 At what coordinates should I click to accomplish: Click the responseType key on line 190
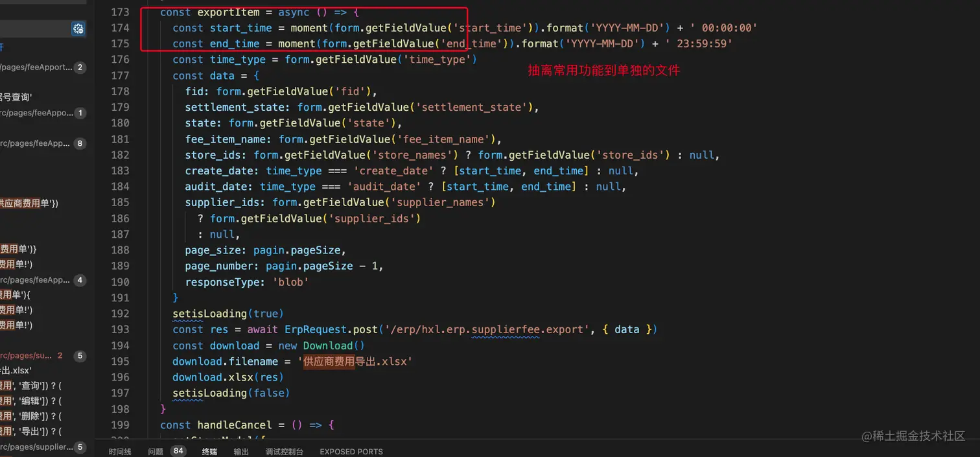pos(222,283)
